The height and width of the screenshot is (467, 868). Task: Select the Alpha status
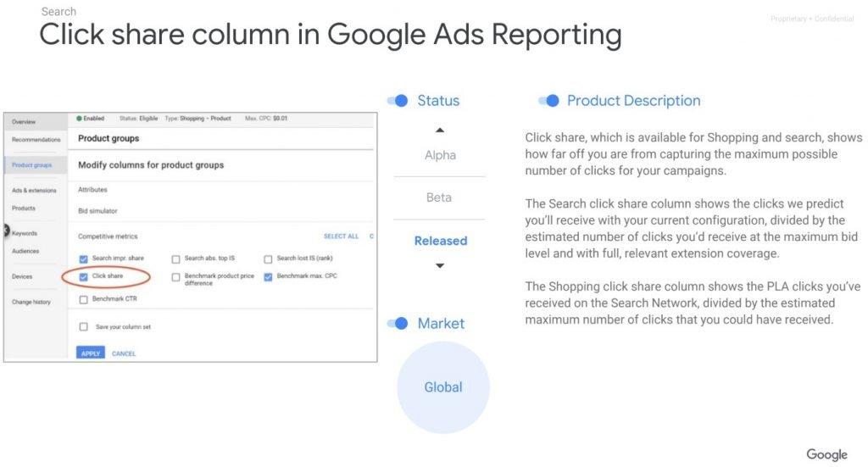pyautogui.click(x=440, y=155)
